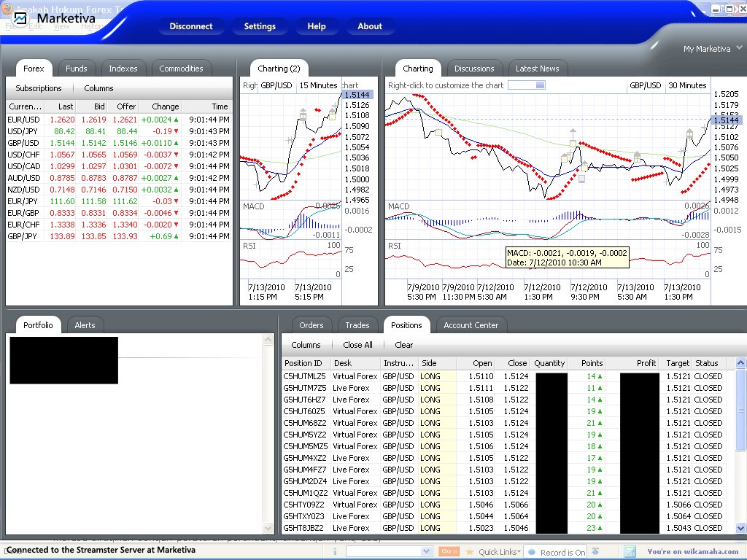Open the Discussions tab

474,69
